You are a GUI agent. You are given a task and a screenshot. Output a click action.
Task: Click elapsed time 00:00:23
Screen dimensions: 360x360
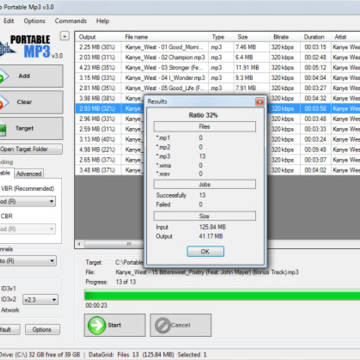pyautogui.click(x=96, y=305)
